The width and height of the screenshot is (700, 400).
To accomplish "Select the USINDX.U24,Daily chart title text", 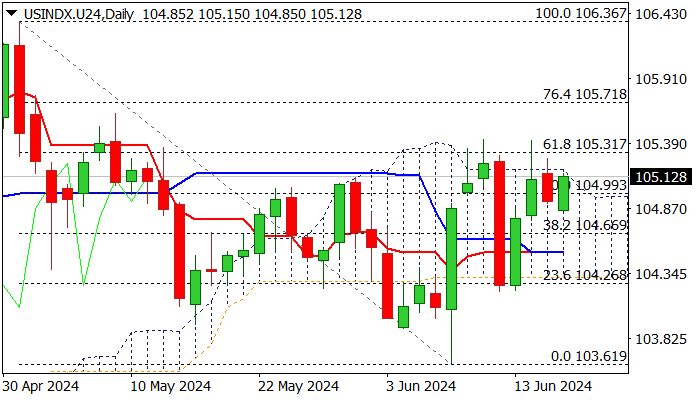I will point(76,15).
